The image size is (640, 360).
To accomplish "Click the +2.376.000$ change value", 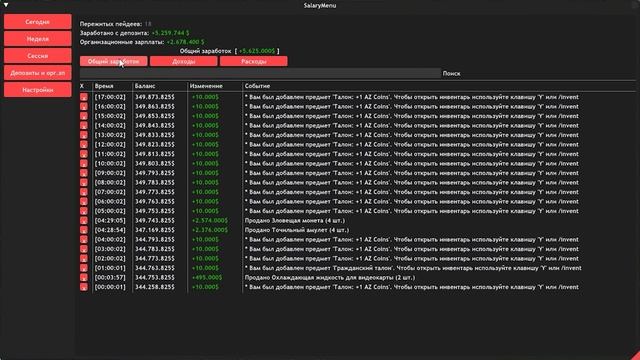I will pos(210,230).
